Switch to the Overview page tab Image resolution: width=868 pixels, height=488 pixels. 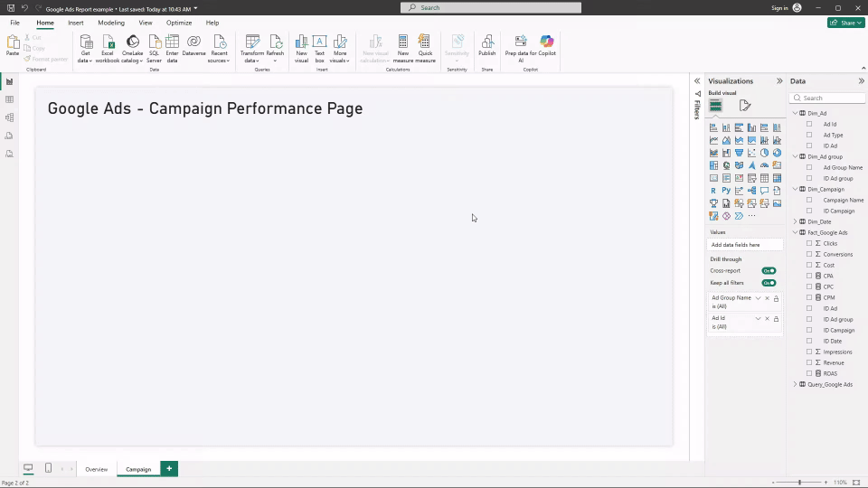click(97, 469)
